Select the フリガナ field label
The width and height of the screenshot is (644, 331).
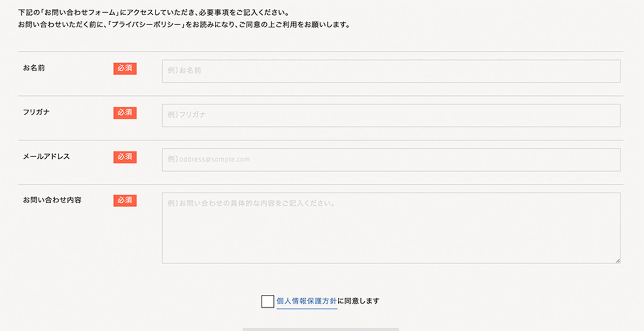(x=36, y=112)
